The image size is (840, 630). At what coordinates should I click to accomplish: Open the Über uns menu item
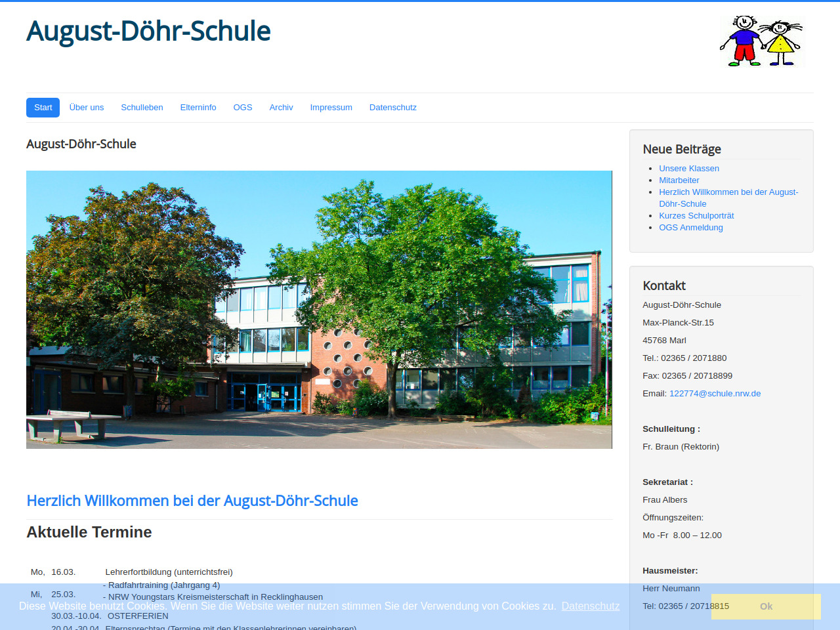point(87,108)
